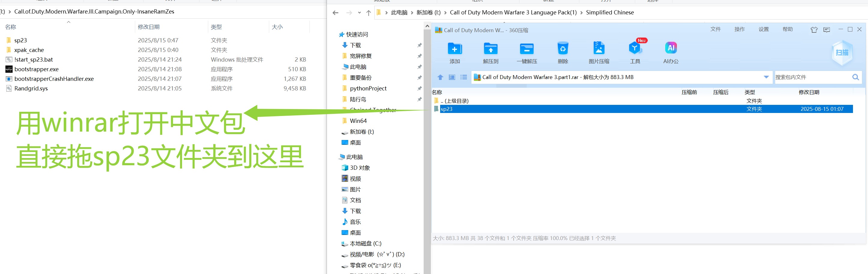Open the AI办公 tool icon
Viewport: 868px width, 274px height.
[671, 48]
